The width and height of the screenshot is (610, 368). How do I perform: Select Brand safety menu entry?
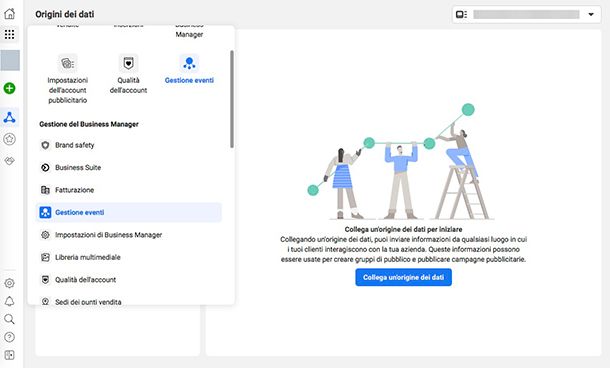click(x=128, y=145)
